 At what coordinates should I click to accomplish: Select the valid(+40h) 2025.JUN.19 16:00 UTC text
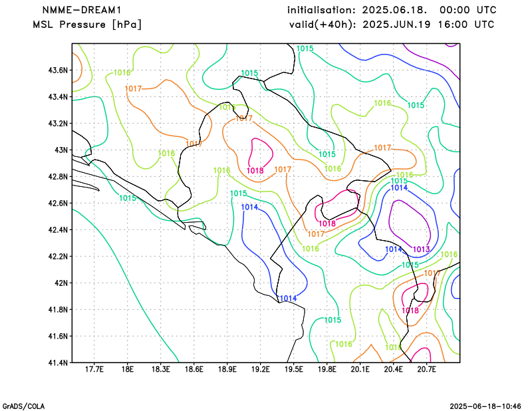(392, 25)
